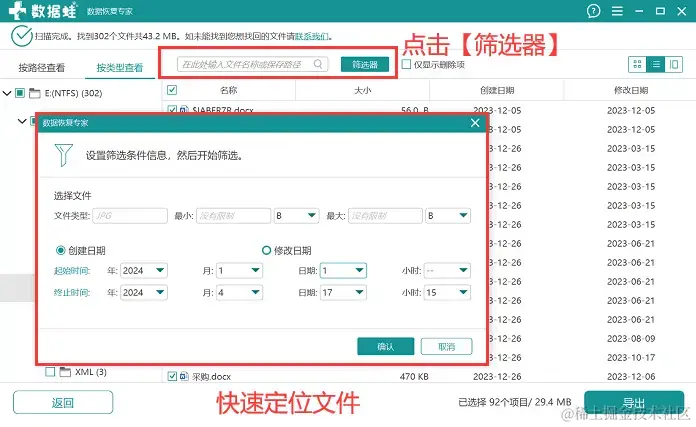696x427 pixels.
Task: Switch to thumbnail grid view
Action: tap(637, 64)
